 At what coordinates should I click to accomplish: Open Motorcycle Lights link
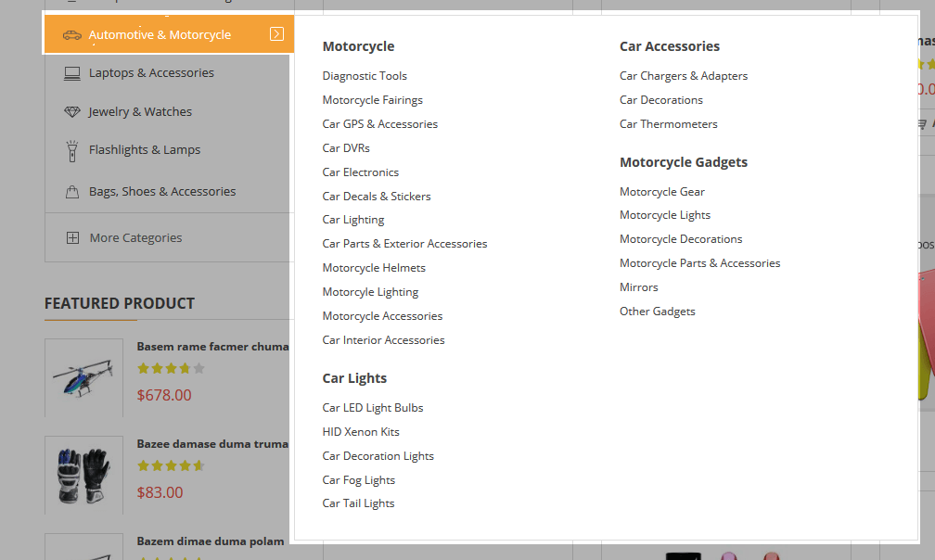pyautogui.click(x=665, y=215)
